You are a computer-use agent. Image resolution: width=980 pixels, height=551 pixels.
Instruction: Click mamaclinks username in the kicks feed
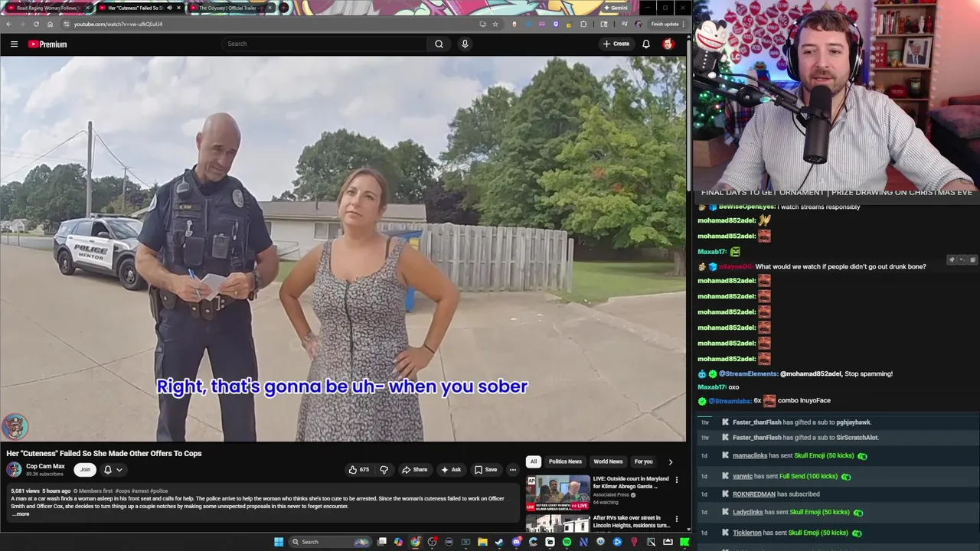pyautogui.click(x=750, y=455)
